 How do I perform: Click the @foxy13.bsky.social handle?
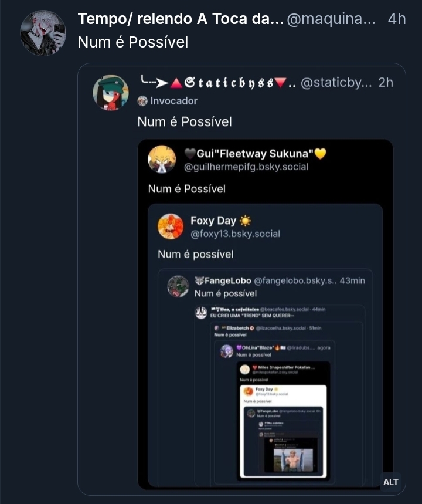pyautogui.click(x=235, y=234)
